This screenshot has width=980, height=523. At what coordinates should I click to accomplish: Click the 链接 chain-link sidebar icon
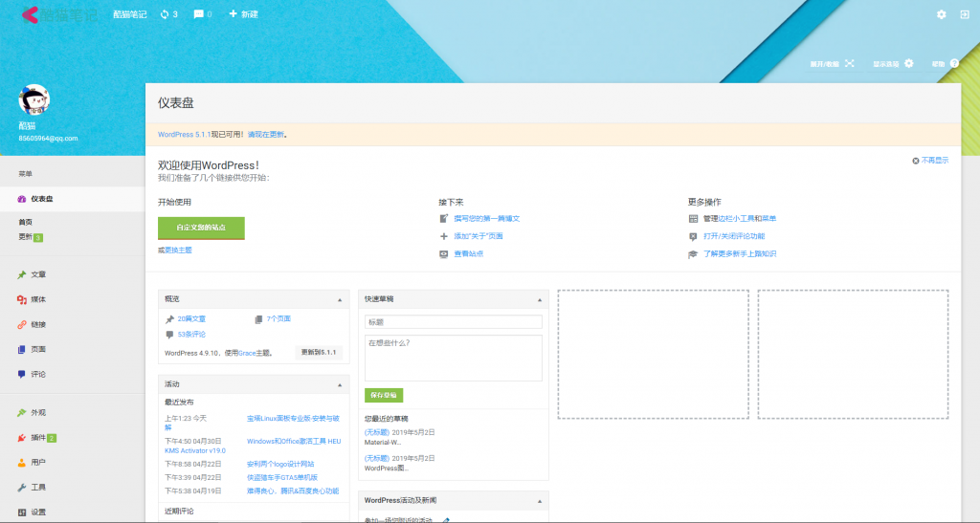tap(22, 324)
